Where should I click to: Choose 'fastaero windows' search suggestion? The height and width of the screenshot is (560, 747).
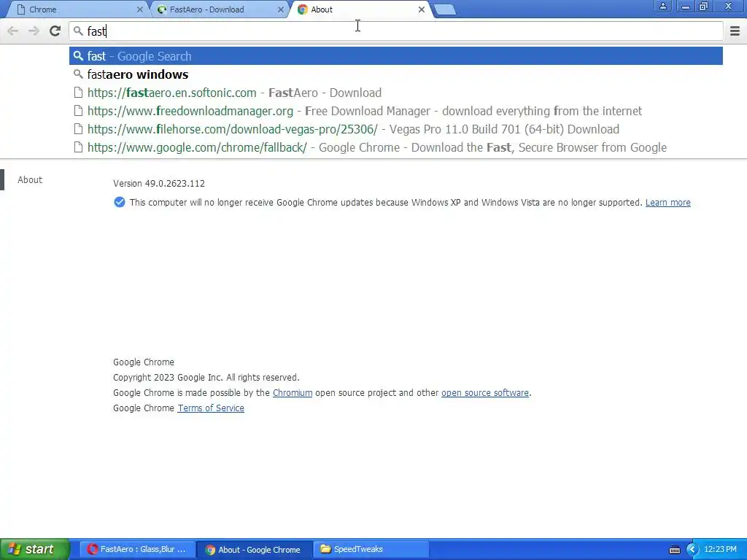[x=396, y=74]
